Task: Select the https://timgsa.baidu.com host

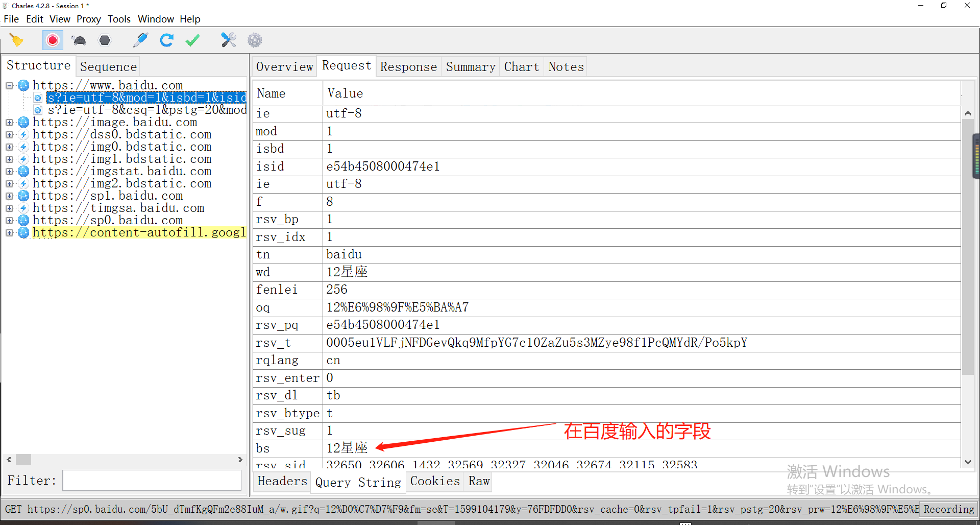Action: pyautogui.click(x=118, y=208)
